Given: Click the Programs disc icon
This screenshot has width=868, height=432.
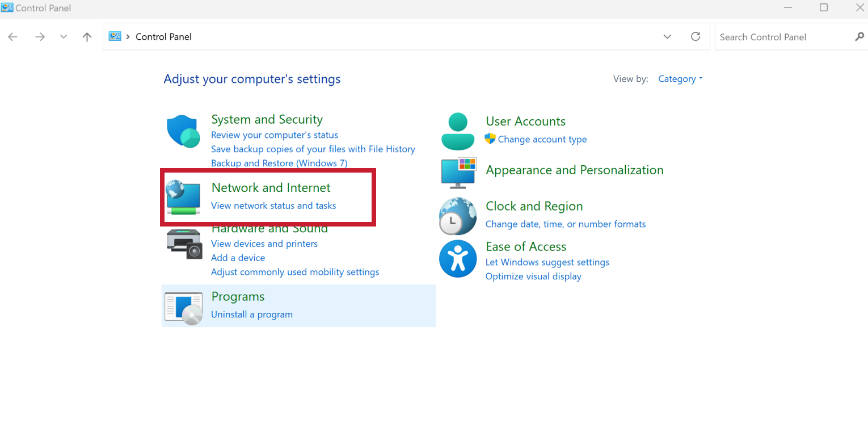Looking at the screenshot, I should 183,308.
